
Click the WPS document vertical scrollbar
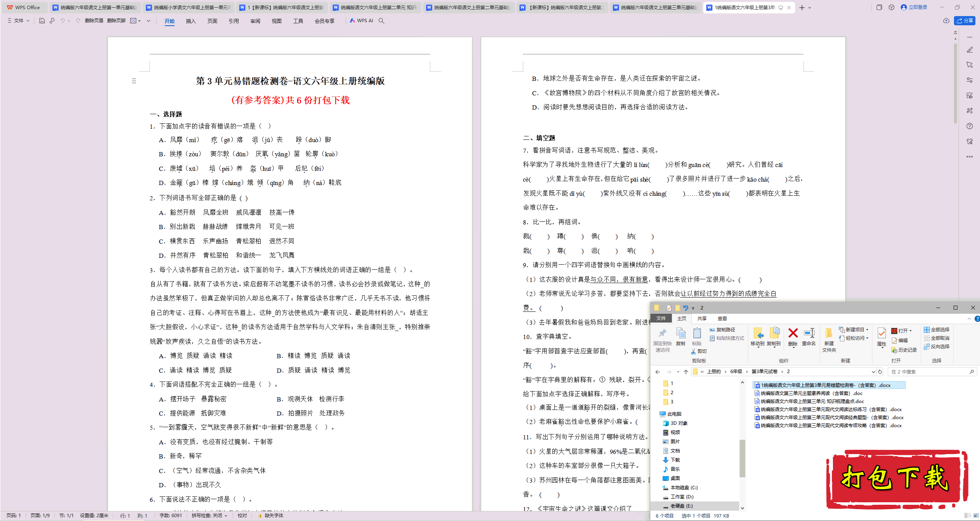(x=955, y=84)
